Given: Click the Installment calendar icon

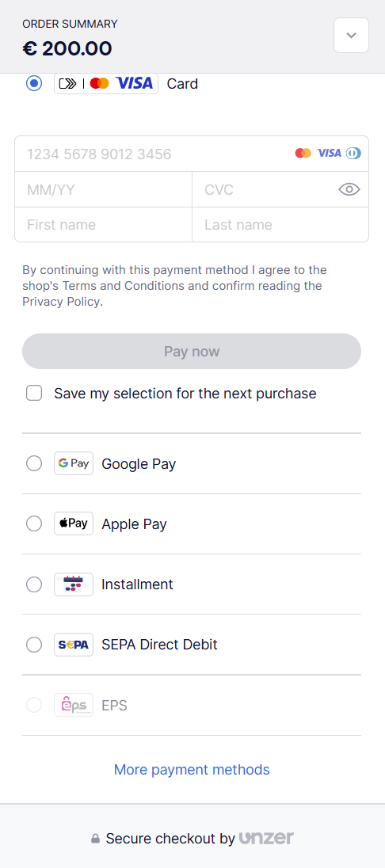Looking at the screenshot, I should pyautogui.click(x=74, y=584).
